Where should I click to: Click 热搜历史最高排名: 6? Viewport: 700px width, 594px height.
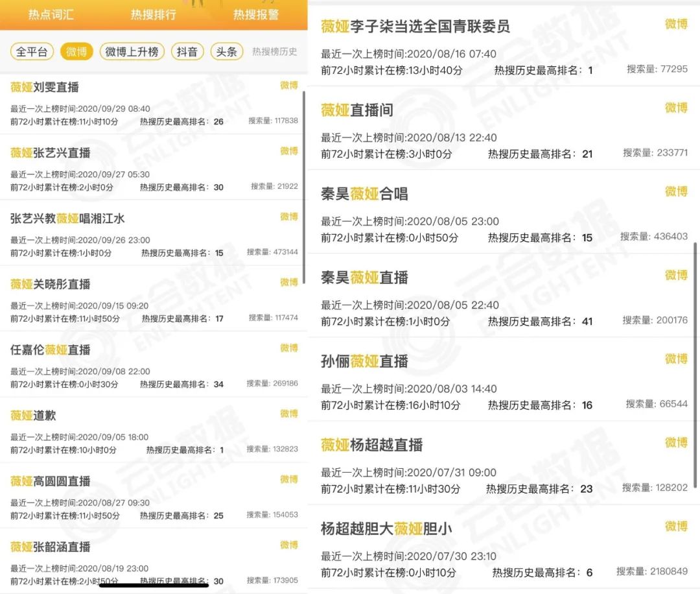(542, 573)
